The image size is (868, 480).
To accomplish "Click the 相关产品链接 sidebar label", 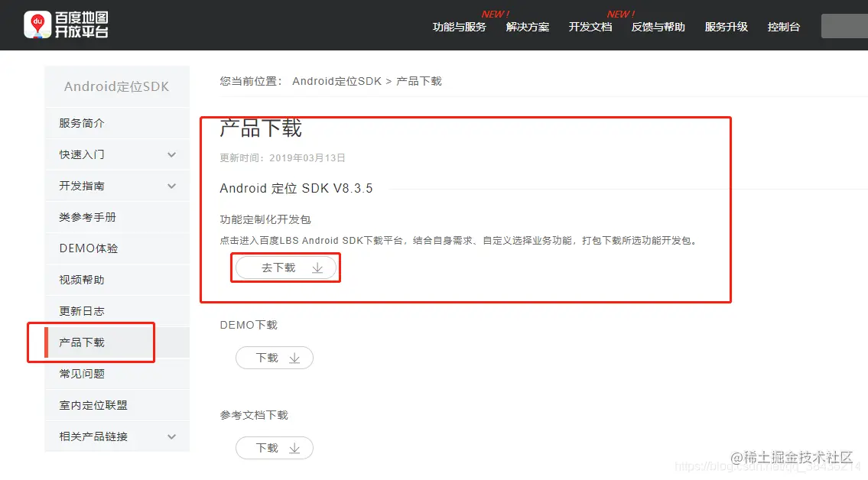I will (x=93, y=437).
